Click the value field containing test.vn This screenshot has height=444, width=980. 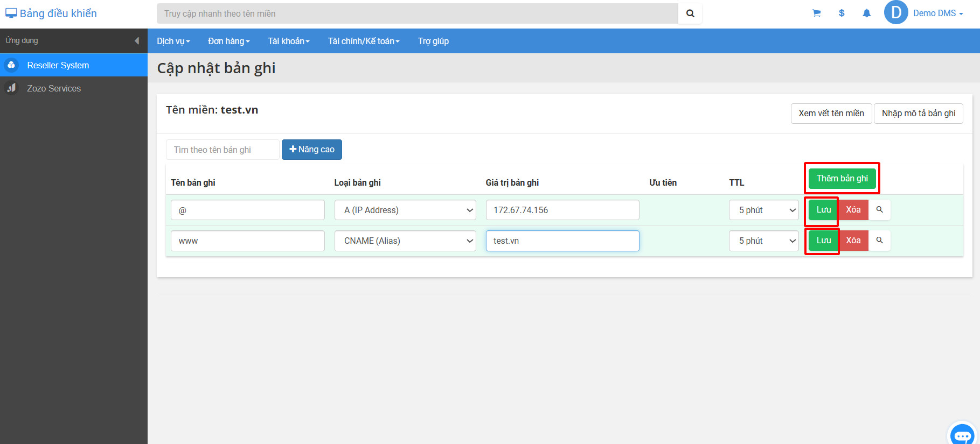[x=562, y=241]
